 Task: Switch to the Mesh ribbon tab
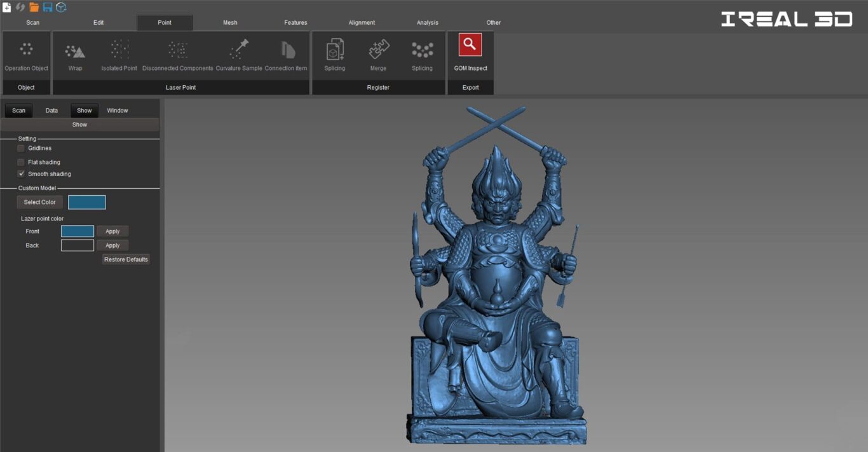point(230,23)
